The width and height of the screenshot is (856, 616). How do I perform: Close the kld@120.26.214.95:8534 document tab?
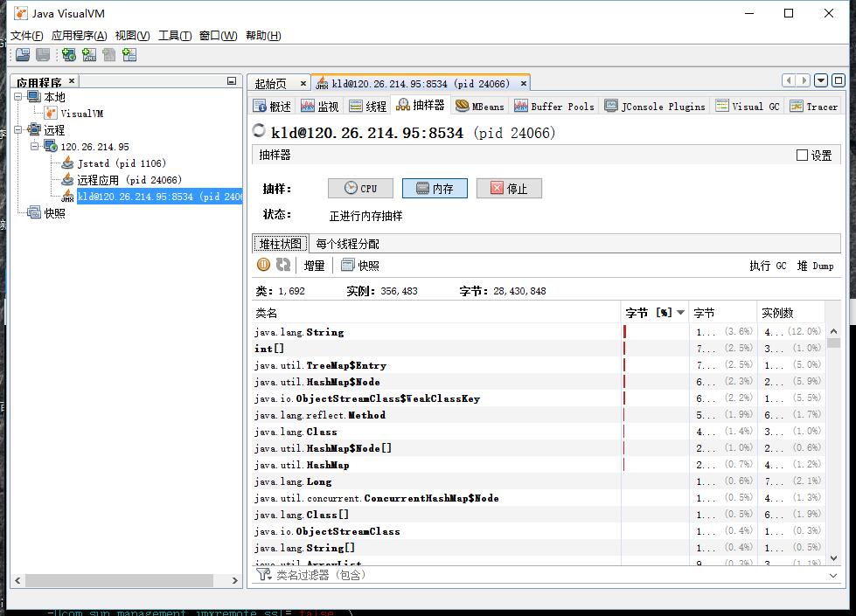pyautogui.click(x=524, y=84)
